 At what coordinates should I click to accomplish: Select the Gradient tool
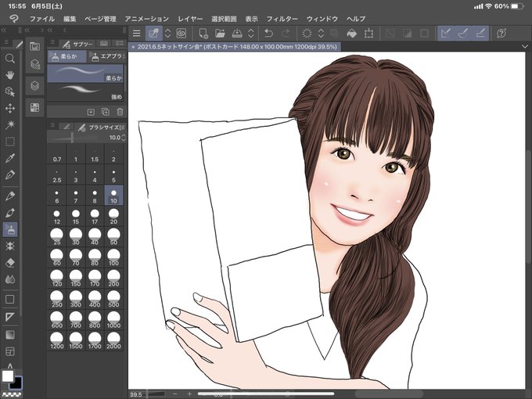pos(10,335)
